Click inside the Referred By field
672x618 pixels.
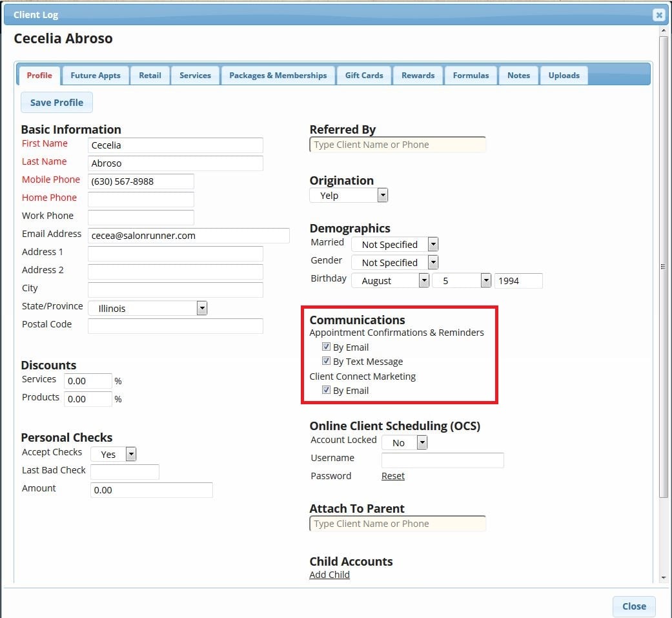pyautogui.click(x=398, y=144)
